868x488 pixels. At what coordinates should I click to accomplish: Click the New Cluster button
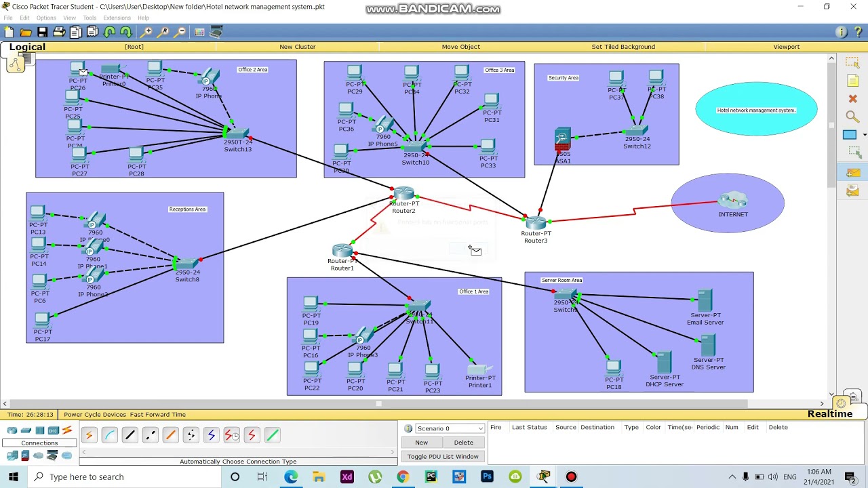pyautogui.click(x=298, y=47)
